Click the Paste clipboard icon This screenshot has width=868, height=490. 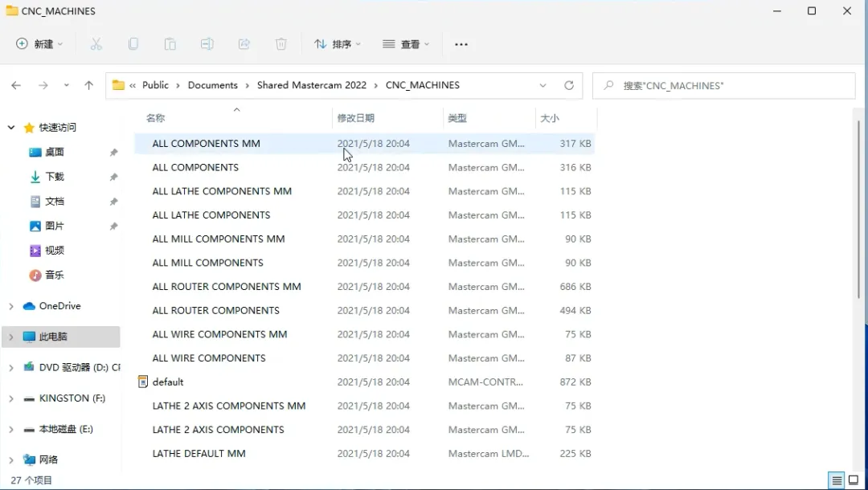click(170, 44)
